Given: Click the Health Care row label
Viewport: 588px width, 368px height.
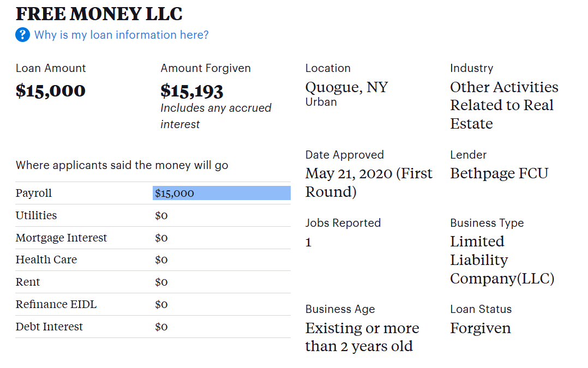Looking at the screenshot, I should coord(46,260).
